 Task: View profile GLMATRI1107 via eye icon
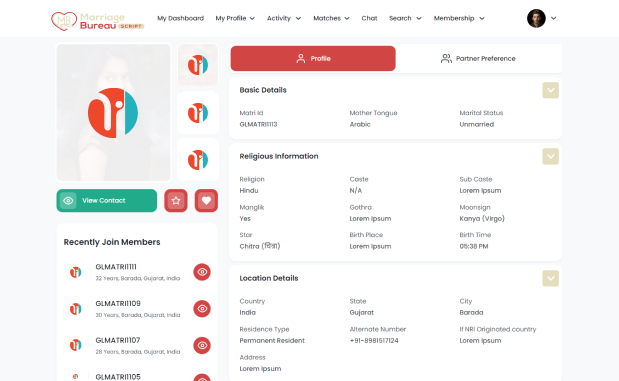click(x=202, y=345)
